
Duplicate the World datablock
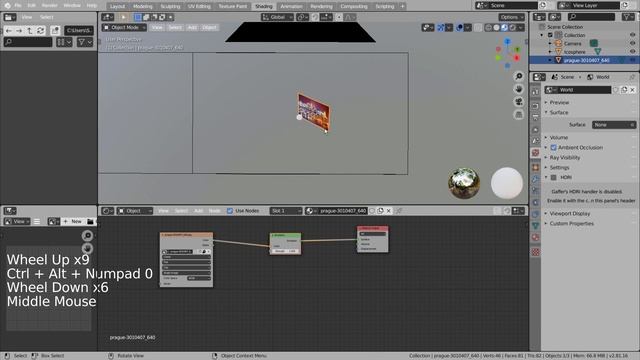[x=624, y=90]
